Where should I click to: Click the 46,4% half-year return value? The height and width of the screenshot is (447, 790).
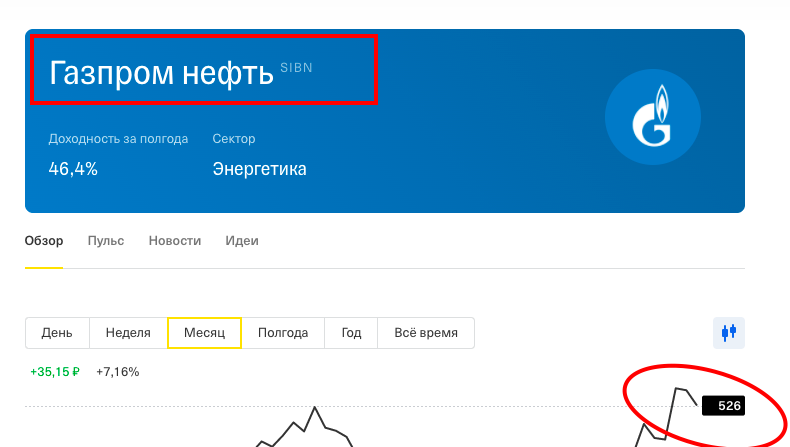tap(73, 169)
